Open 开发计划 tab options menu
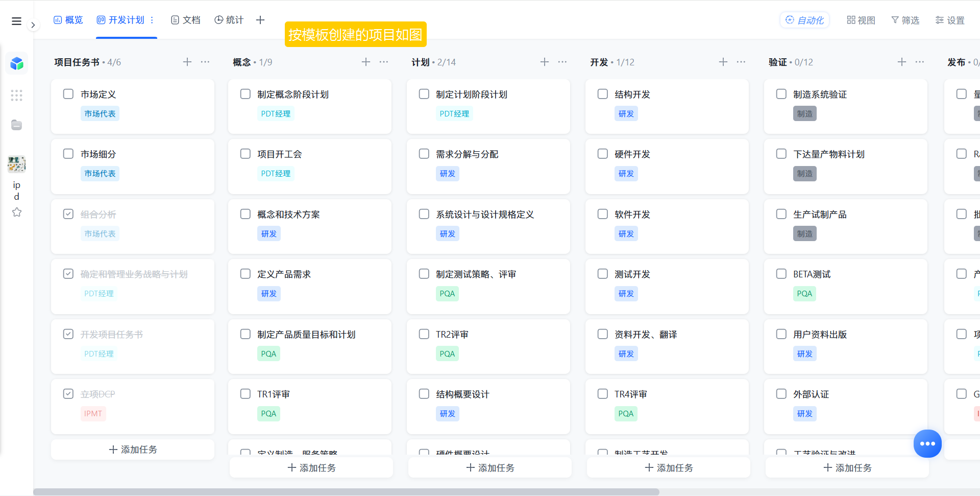This screenshot has width=980, height=496. (152, 20)
